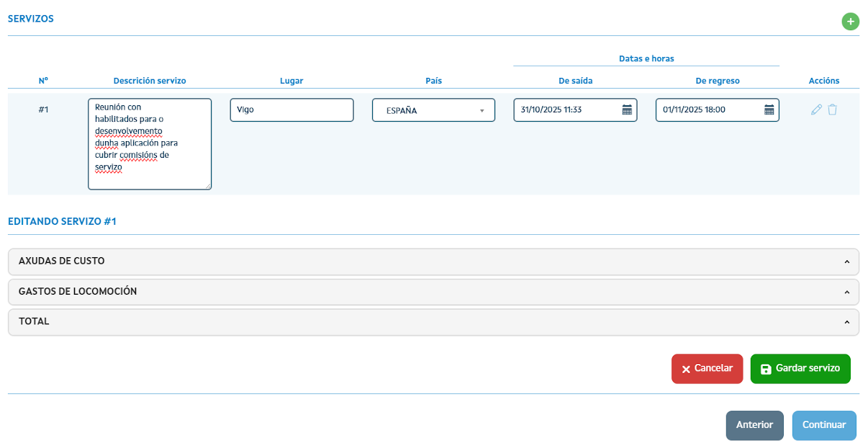Expand the GASTOS DE LOCOMOCIÓN section
Screen dimensions: 868x446
[433, 292]
